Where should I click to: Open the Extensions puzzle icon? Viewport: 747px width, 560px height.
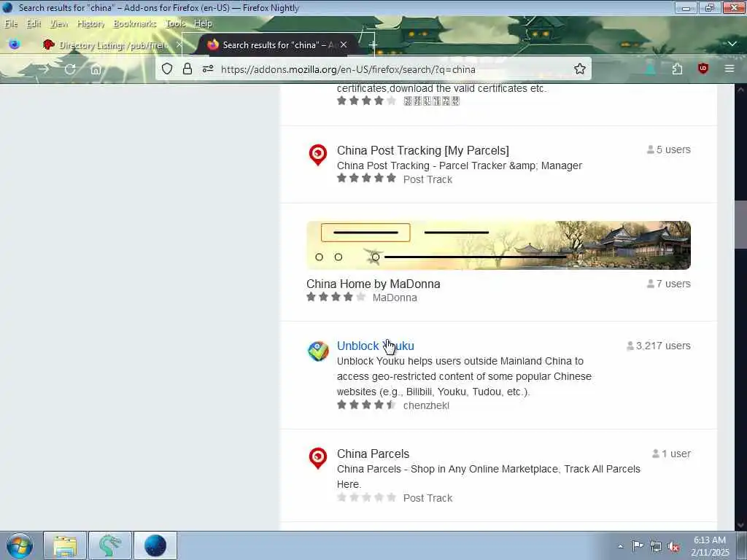pyautogui.click(x=677, y=69)
